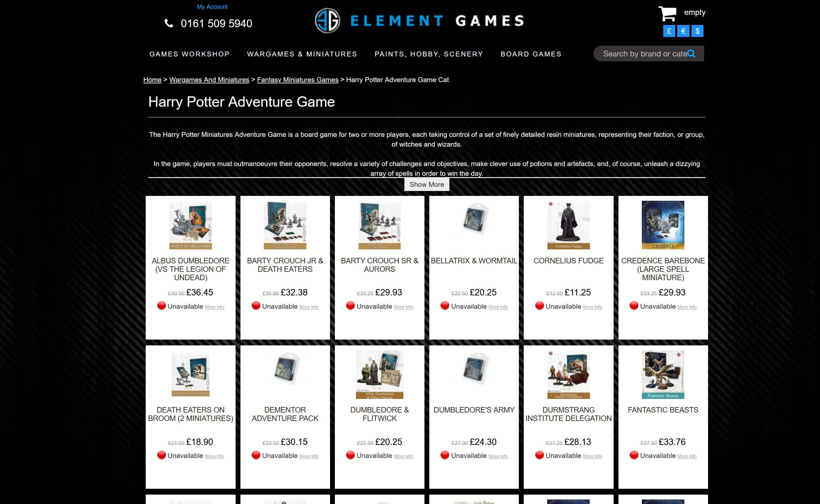
Task: Click the search magnifier icon
Action: [692, 54]
